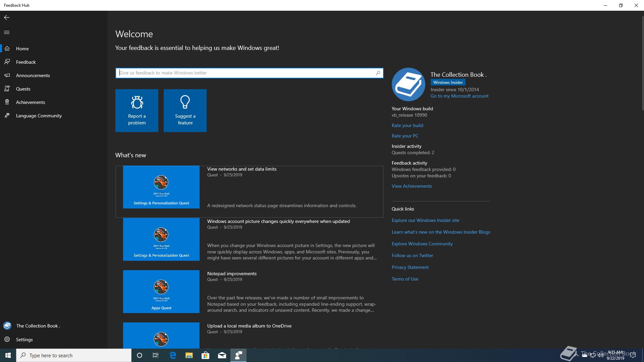Screen dimensions: 644x362
Task: Click the Language Community icon
Action: click(7, 116)
